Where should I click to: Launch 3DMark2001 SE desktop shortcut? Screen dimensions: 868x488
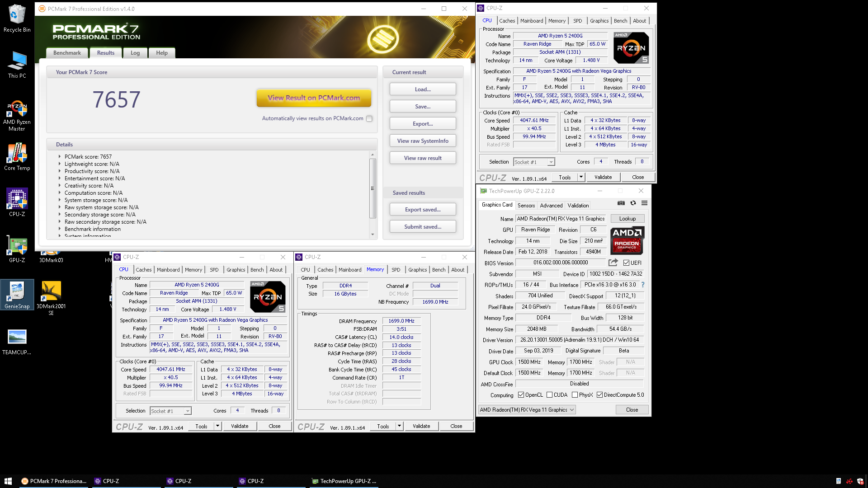tap(51, 298)
